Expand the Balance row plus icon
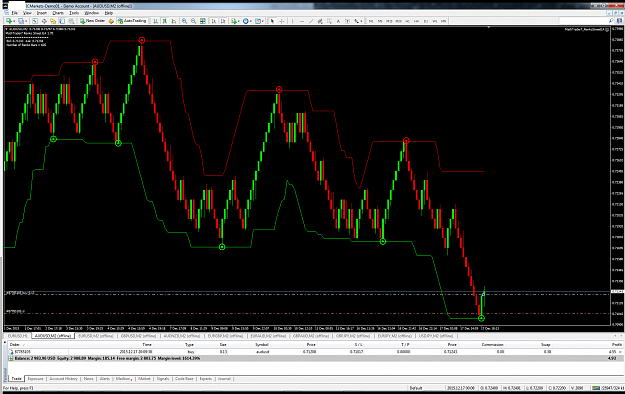 tap(11, 359)
